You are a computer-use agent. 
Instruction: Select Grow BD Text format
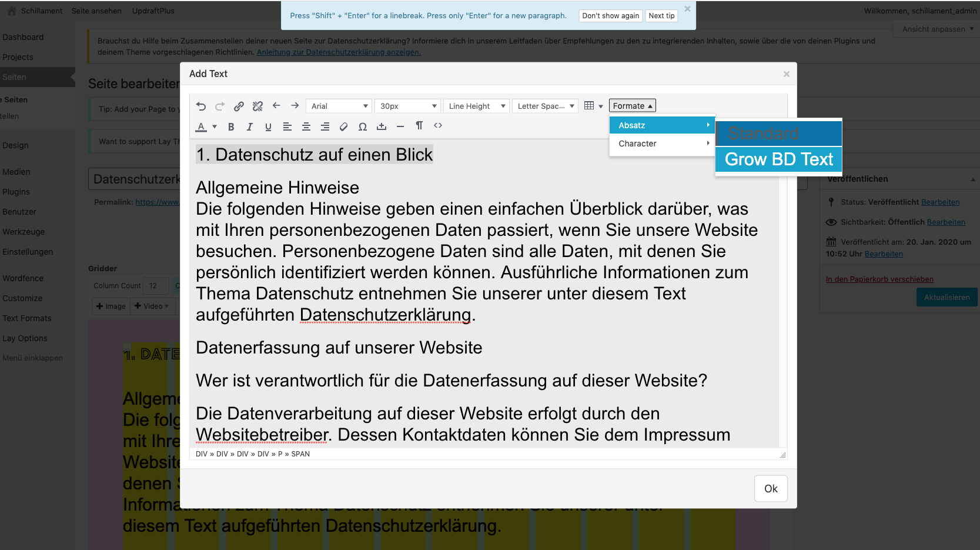(778, 159)
